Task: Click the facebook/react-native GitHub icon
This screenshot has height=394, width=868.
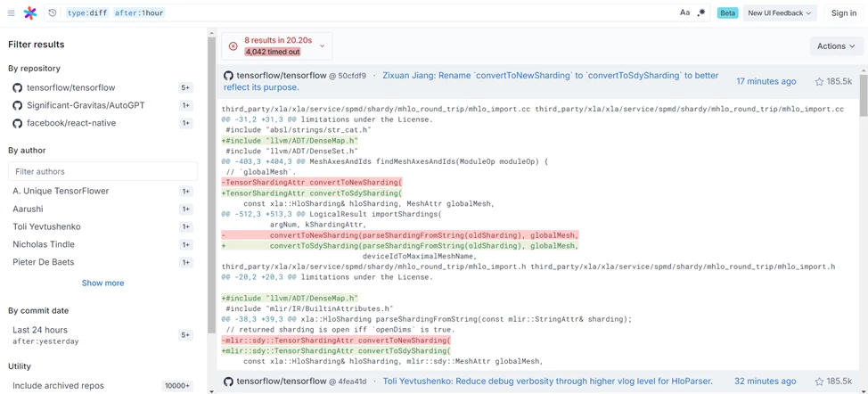Action: tap(17, 123)
